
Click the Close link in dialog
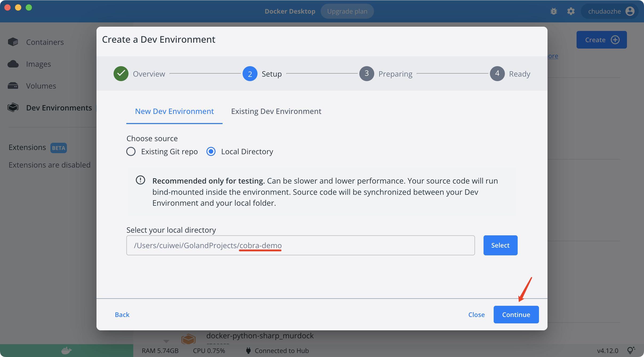coord(476,315)
